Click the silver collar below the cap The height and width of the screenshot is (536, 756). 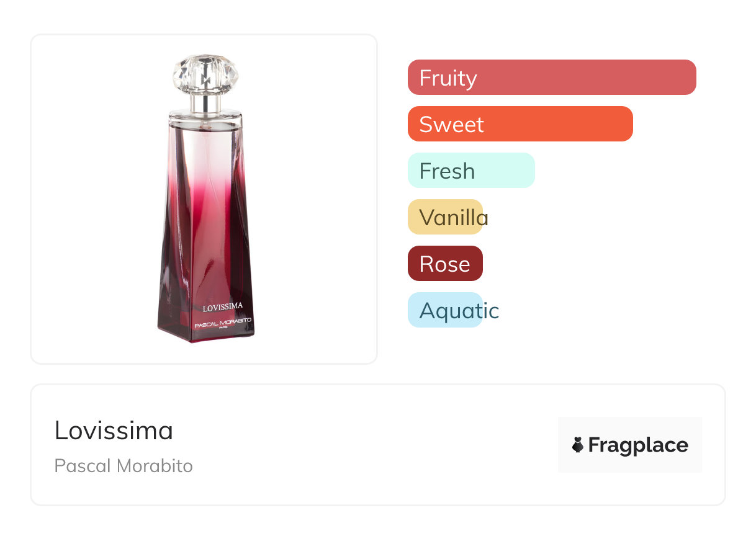205,103
